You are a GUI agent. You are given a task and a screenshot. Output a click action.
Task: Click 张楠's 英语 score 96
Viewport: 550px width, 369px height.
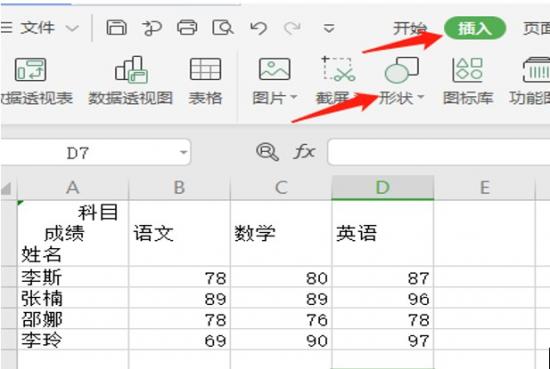[x=383, y=298]
